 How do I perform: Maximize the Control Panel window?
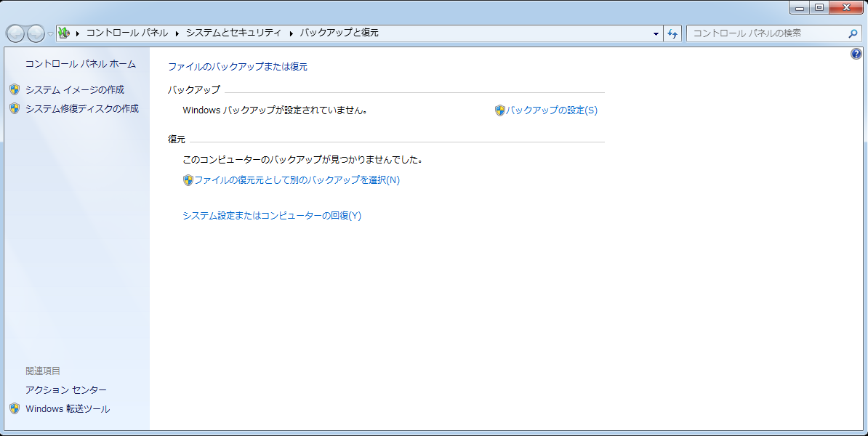pyautogui.click(x=819, y=8)
